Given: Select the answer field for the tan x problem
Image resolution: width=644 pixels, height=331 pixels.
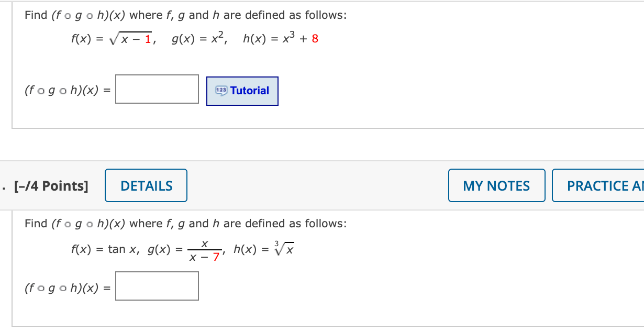Looking at the screenshot, I should 157,285.
